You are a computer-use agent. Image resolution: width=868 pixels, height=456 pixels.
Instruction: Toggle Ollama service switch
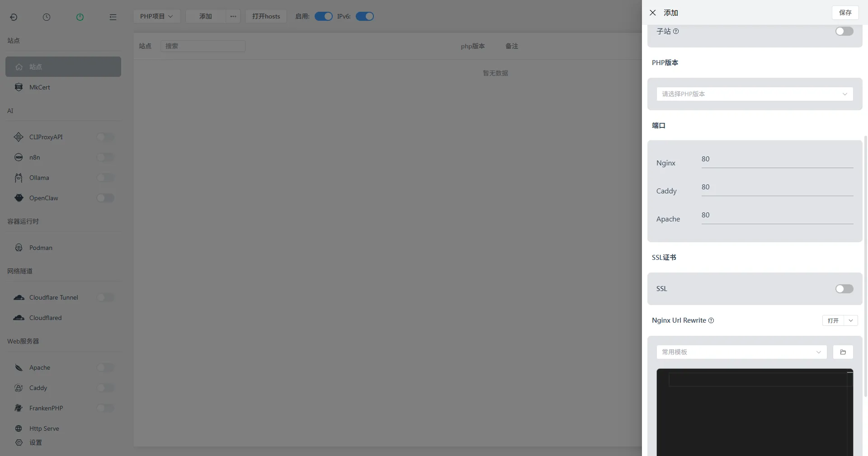coord(105,178)
